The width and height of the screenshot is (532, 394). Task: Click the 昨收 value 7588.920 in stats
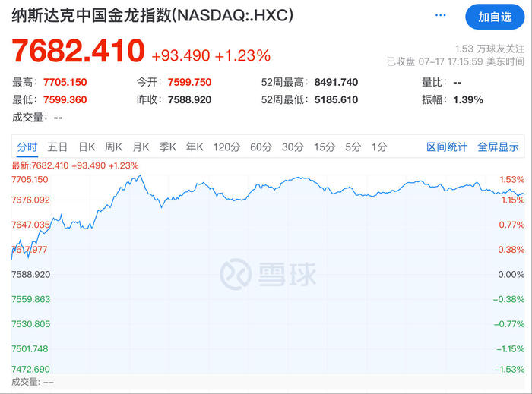point(189,99)
